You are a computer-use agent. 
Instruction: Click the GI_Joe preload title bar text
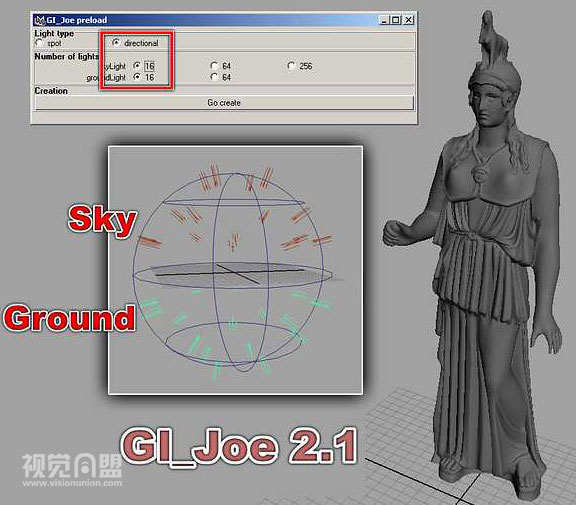point(77,20)
